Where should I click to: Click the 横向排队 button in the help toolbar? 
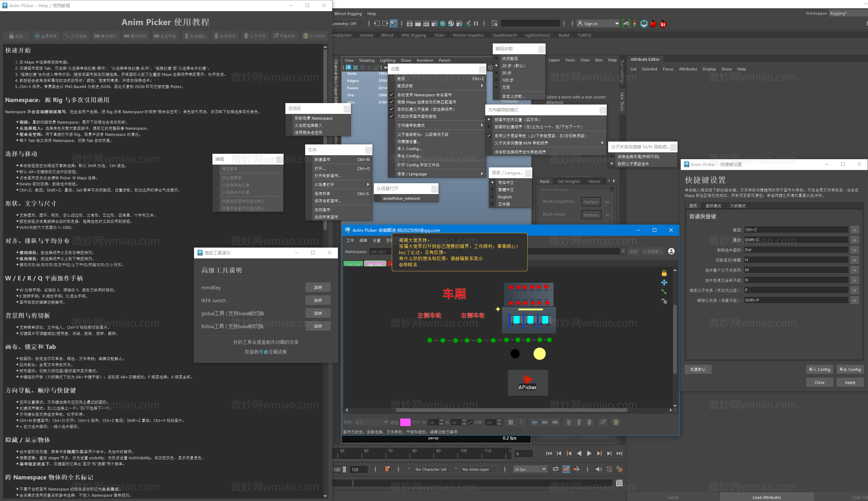pos(105,36)
